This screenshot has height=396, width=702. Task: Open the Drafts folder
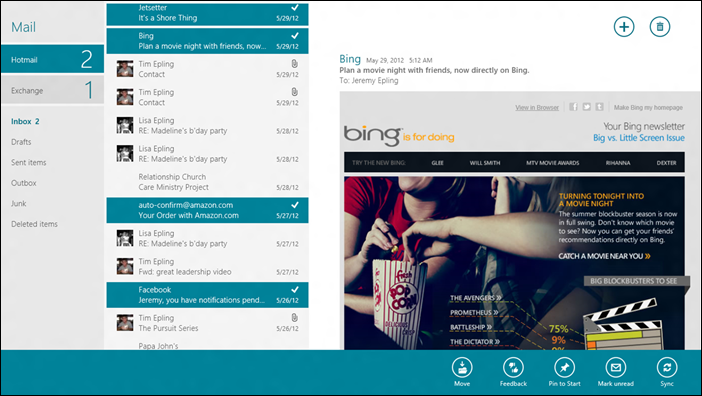click(x=21, y=142)
